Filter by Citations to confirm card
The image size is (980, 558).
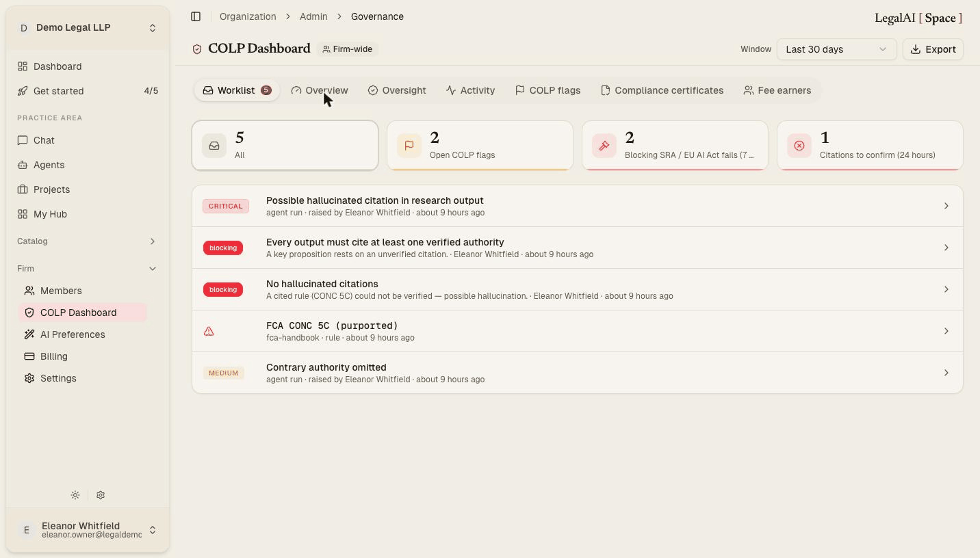(x=870, y=146)
